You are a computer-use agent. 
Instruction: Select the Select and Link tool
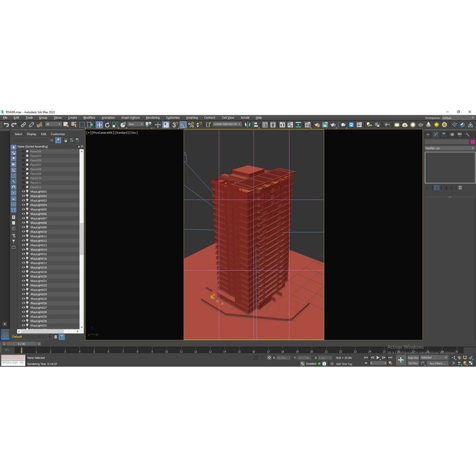coord(23,125)
